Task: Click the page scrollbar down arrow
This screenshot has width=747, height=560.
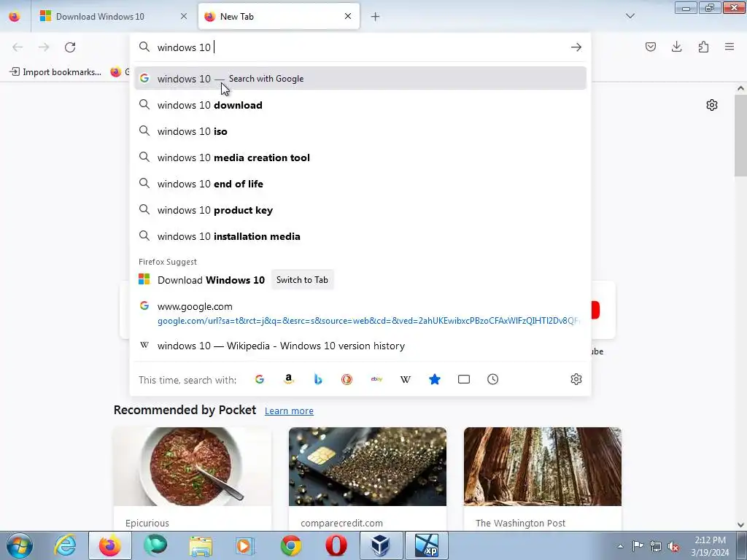Action: click(740, 525)
